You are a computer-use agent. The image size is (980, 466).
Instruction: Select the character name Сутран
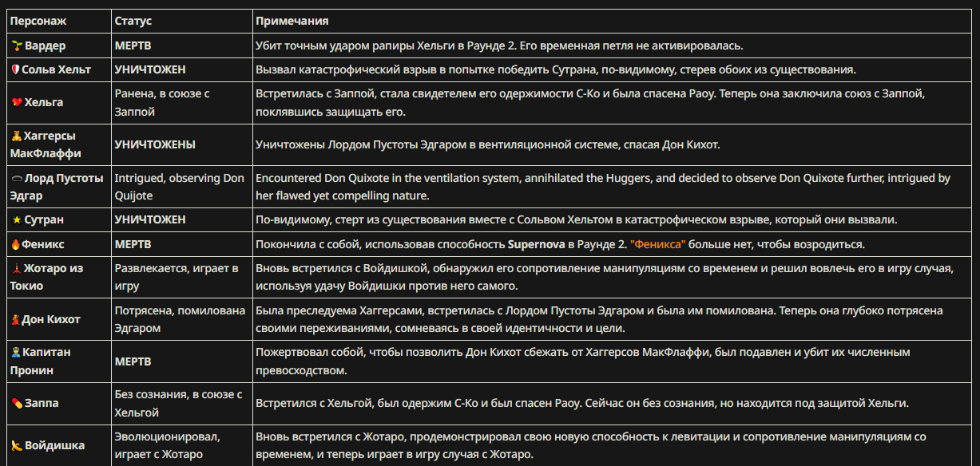point(44,220)
